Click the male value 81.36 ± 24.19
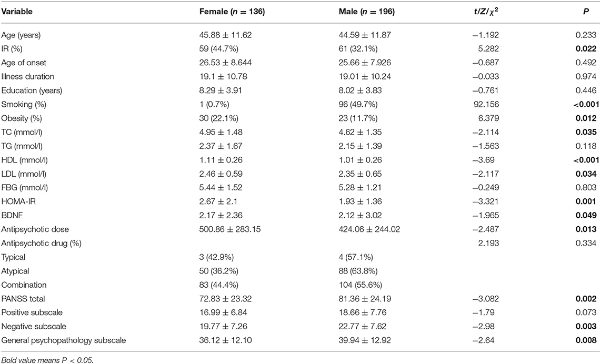This screenshot has width=601, height=364. 365,299
